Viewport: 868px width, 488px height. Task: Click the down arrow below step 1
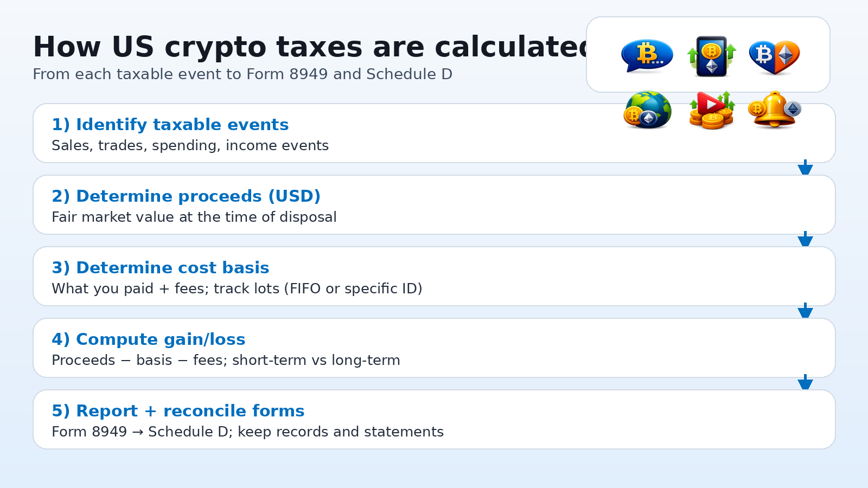coord(805,168)
